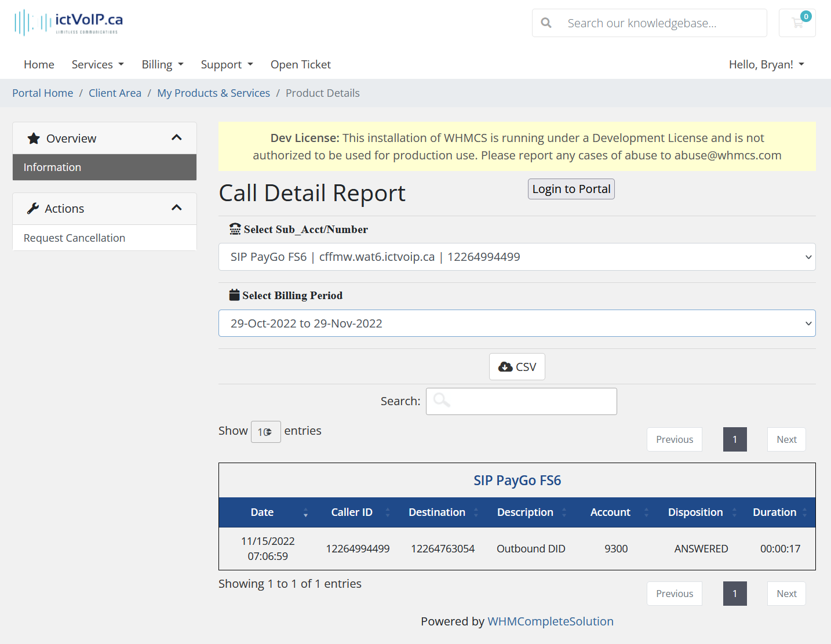Click the bottom Previous pagination button
Screen dimensions: 831x644
675,594
